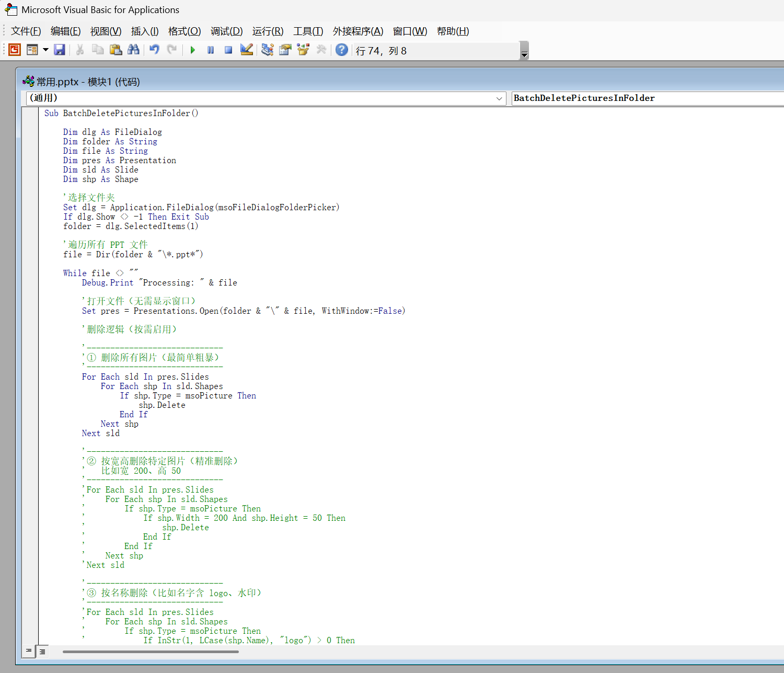
Task: Switch to Full Module View toggle
Action: (42, 651)
